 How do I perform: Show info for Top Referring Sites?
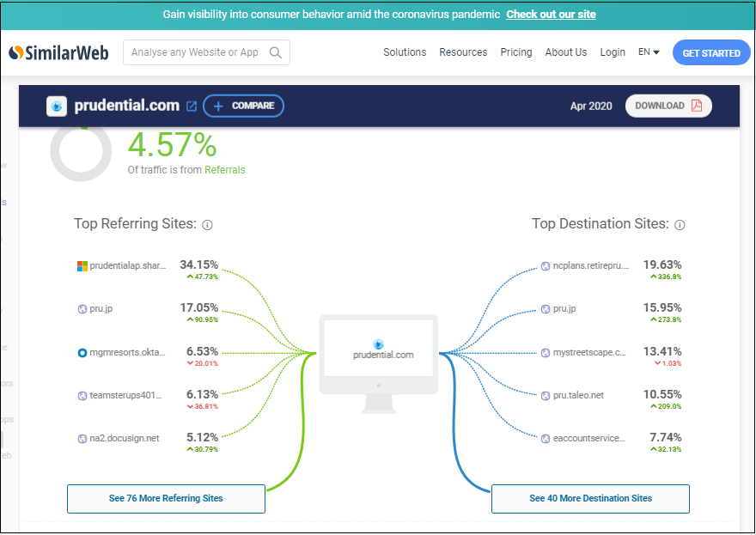coord(207,225)
